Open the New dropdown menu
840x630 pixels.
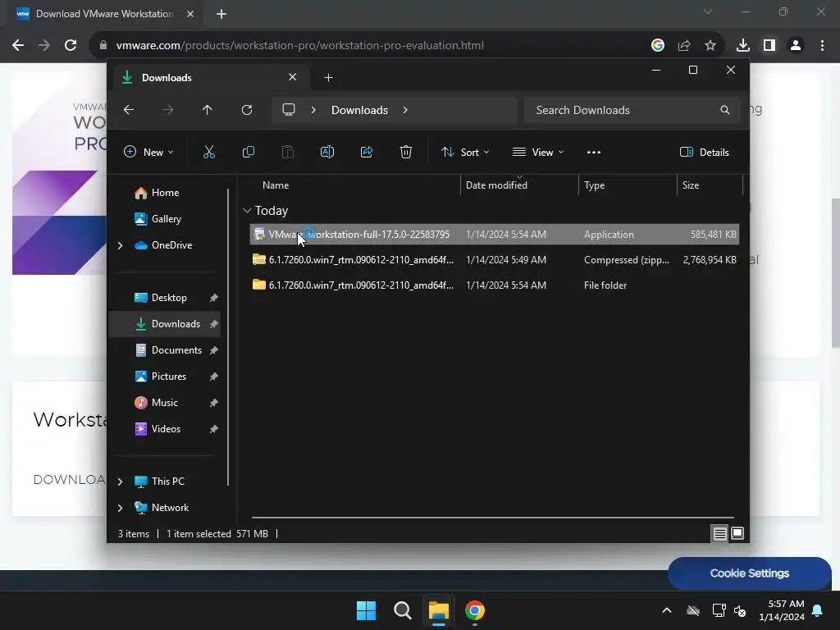[148, 152]
